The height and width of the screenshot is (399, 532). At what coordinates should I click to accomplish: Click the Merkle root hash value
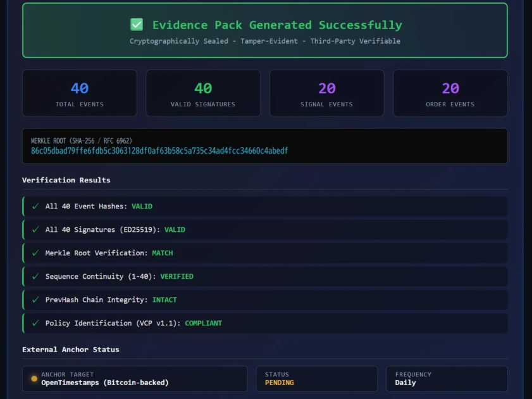click(159, 151)
